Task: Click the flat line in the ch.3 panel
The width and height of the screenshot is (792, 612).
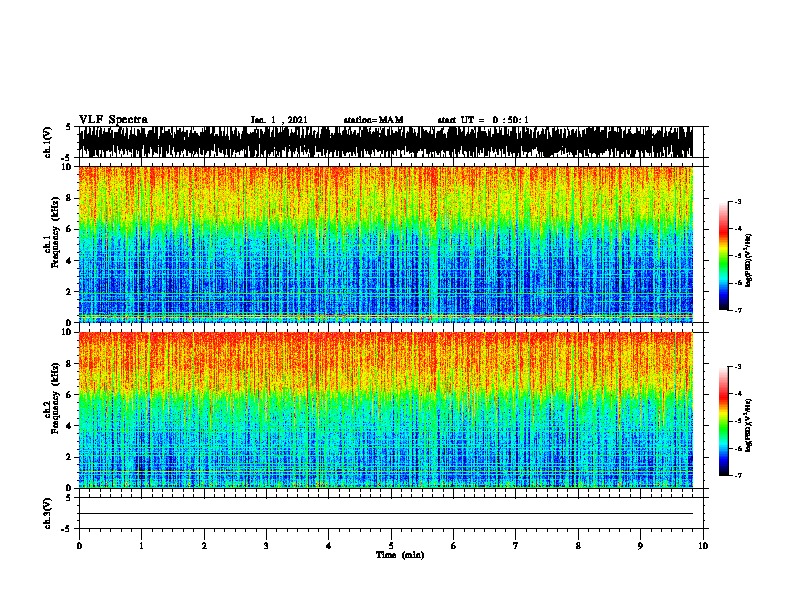Action: point(385,514)
